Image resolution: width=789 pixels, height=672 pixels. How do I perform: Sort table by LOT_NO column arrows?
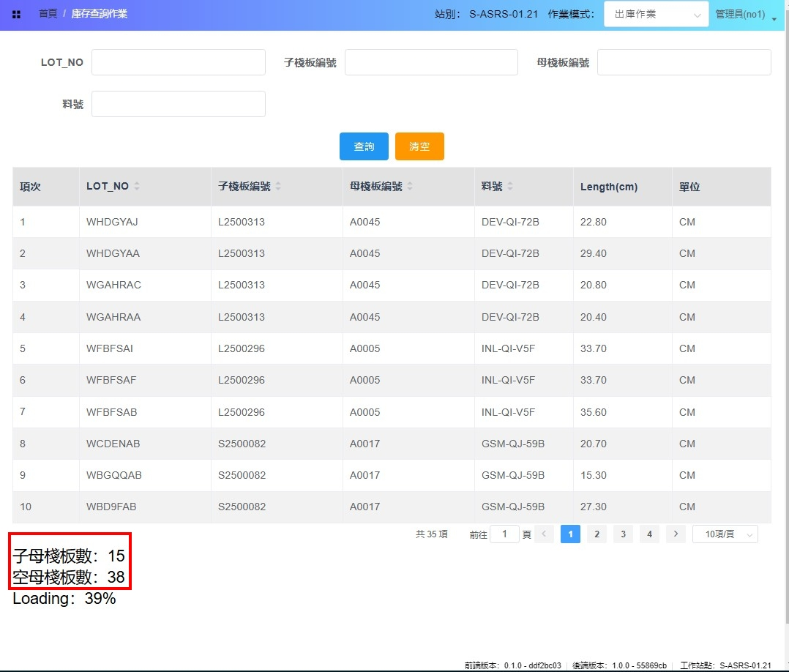[x=137, y=186]
